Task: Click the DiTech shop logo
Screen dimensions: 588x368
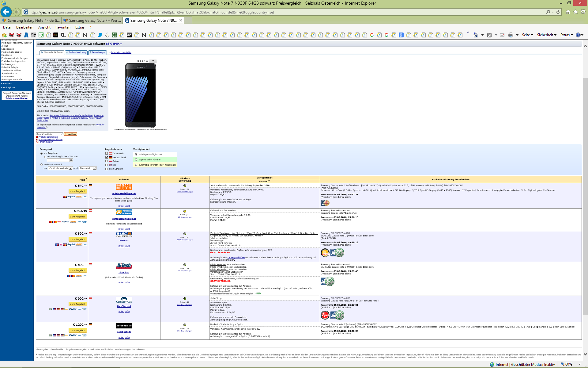Action: pyautogui.click(x=124, y=266)
